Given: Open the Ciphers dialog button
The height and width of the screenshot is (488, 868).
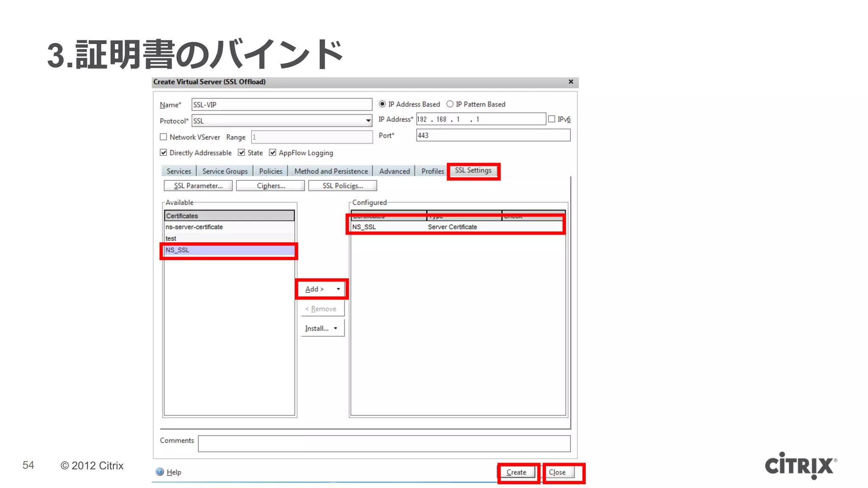Looking at the screenshot, I should [271, 186].
